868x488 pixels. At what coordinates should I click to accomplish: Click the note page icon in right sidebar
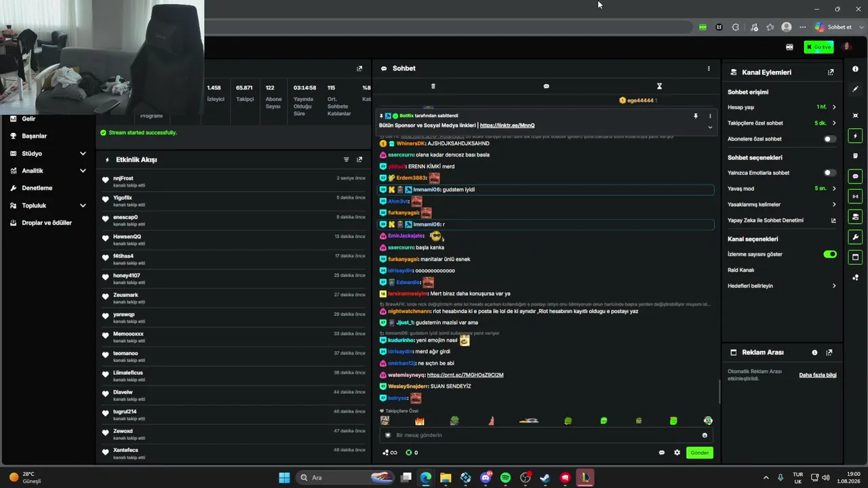click(855, 156)
